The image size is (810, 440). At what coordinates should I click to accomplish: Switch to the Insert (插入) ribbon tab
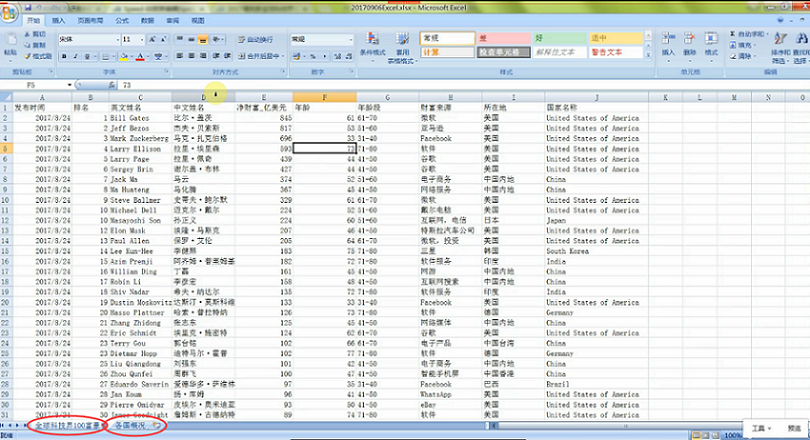click(x=58, y=20)
